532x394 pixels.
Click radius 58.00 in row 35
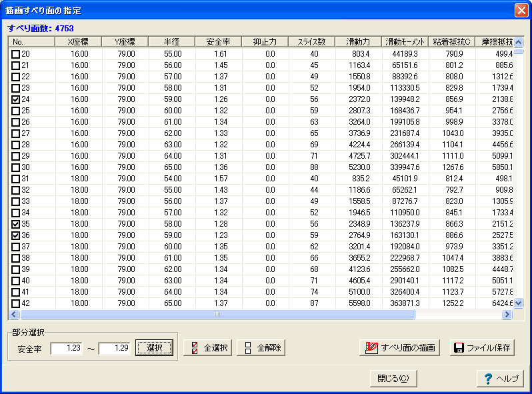(x=173, y=224)
